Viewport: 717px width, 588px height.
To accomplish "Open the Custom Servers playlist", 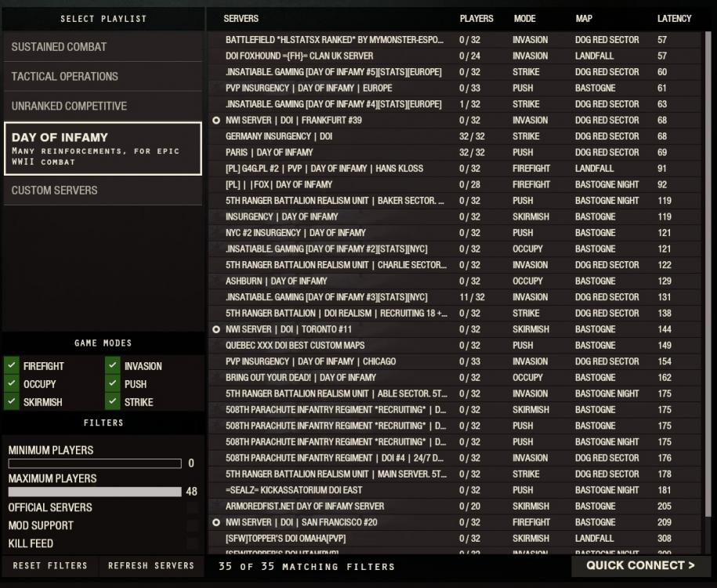I will tap(103, 191).
